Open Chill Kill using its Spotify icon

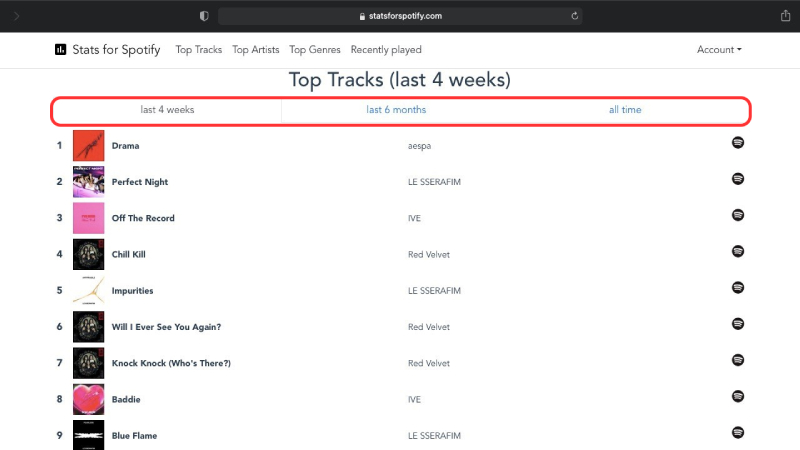coord(738,251)
